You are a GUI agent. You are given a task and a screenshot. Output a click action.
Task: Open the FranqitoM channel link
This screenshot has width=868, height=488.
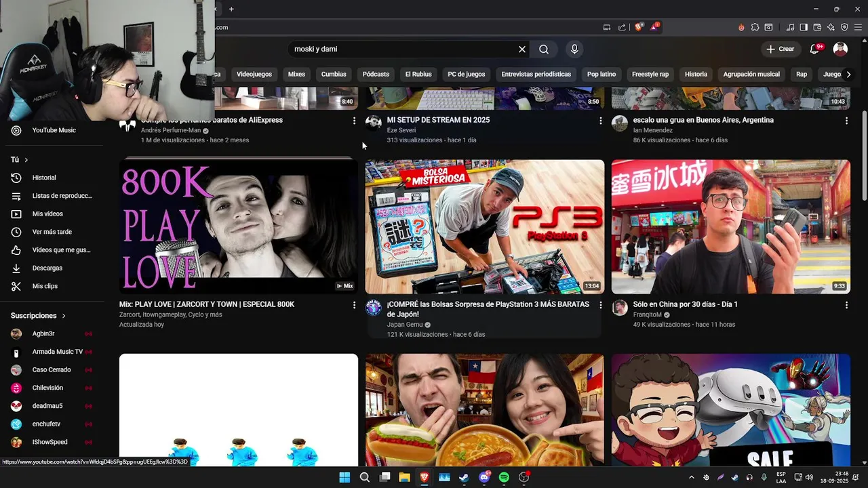coord(648,315)
